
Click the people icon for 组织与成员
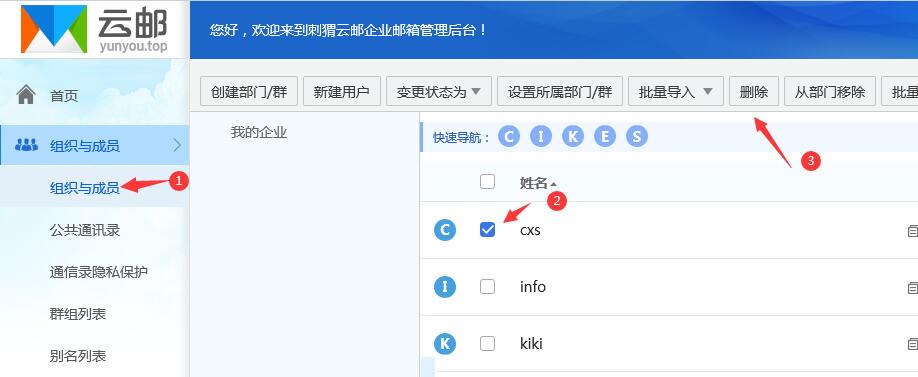tap(26, 145)
